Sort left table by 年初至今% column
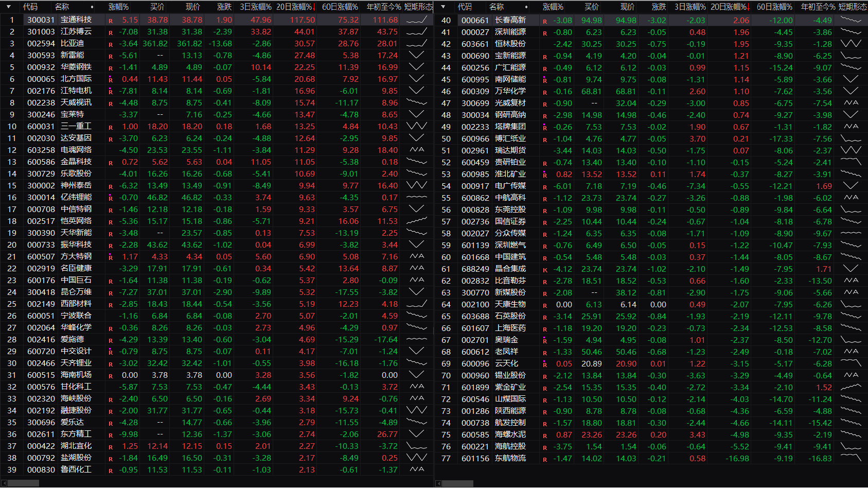868x488 pixels. click(x=383, y=7)
